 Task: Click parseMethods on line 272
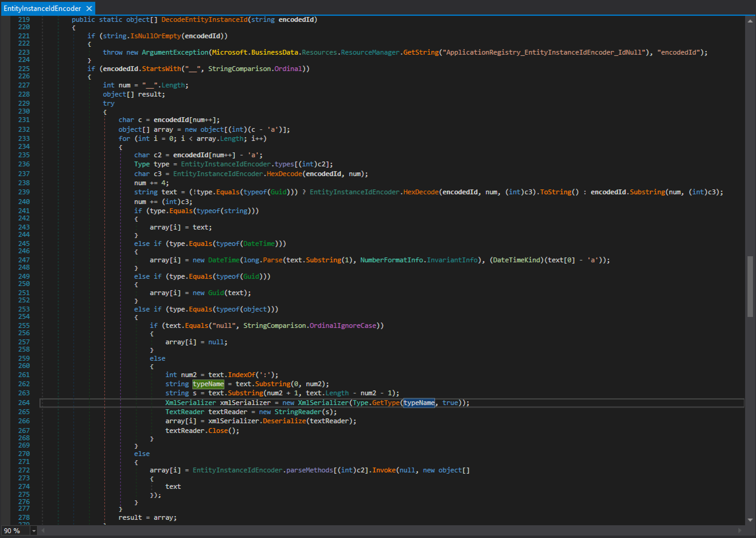click(x=309, y=470)
